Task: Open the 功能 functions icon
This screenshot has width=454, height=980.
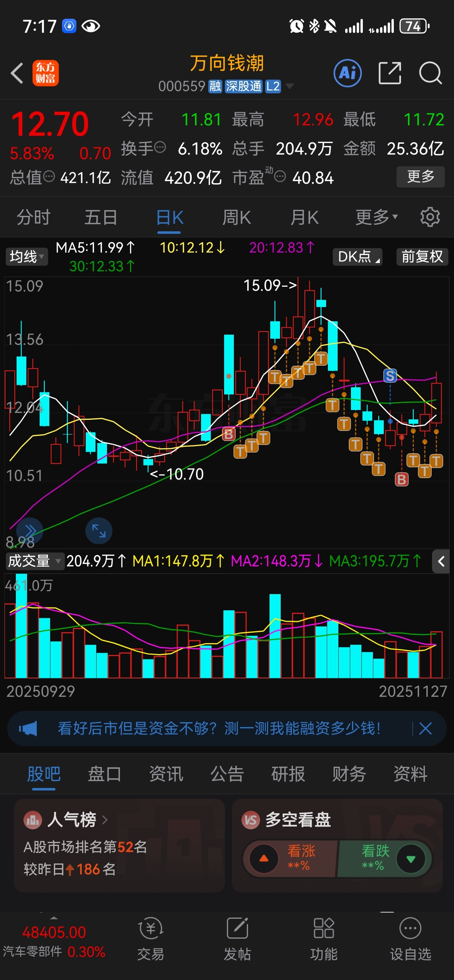Action: click(324, 939)
